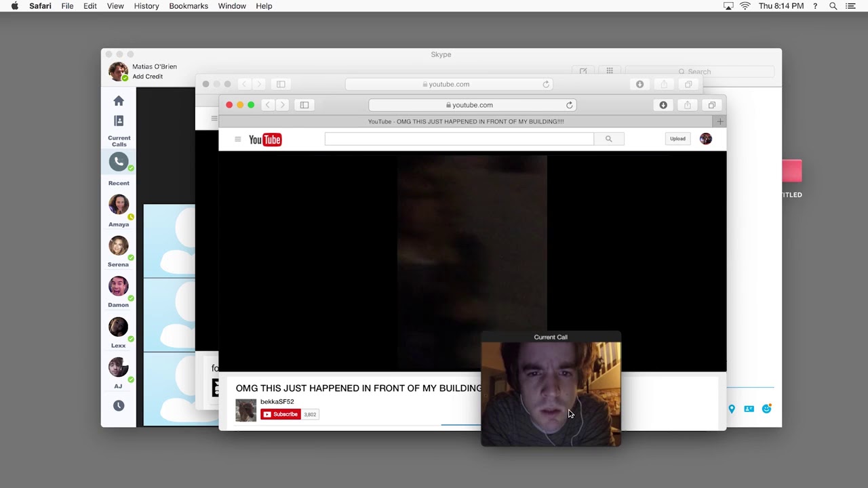
Task: Open the Help menu
Action: point(264,6)
